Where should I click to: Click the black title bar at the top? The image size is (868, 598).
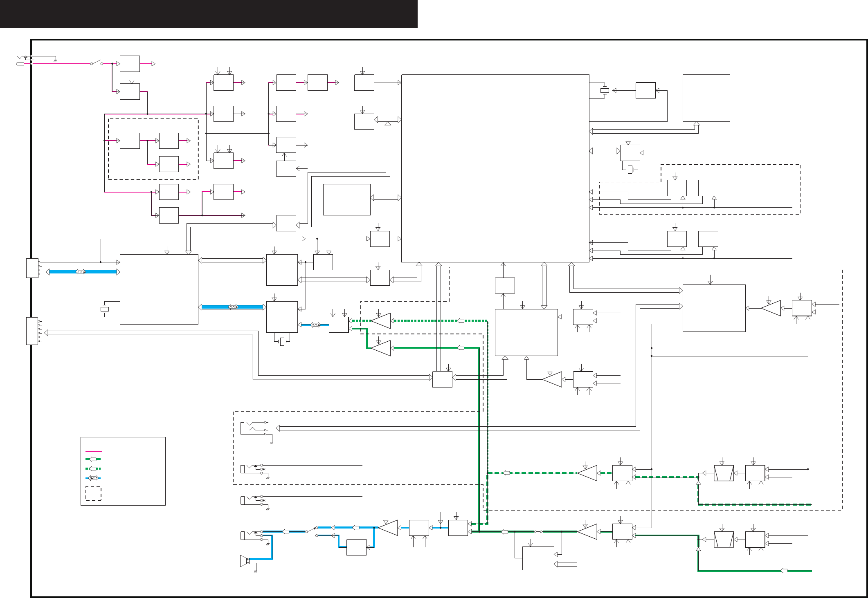tap(209, 14)
